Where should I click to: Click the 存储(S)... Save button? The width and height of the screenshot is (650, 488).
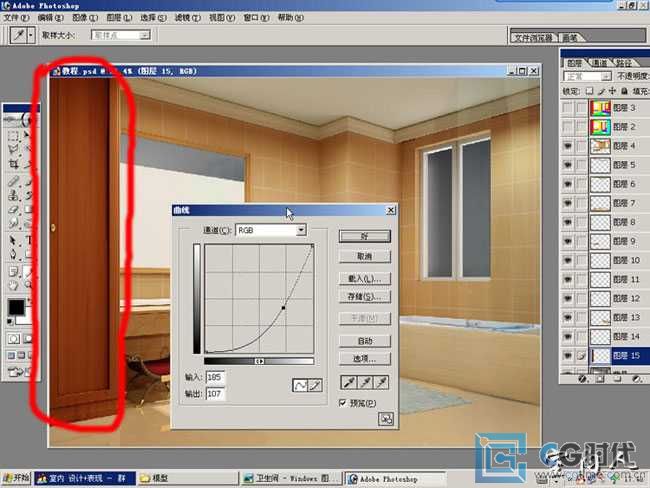click(x=365, y=297)
